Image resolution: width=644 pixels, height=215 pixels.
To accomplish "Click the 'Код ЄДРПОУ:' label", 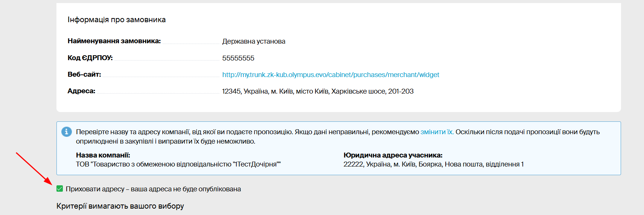I will point(90,58).
